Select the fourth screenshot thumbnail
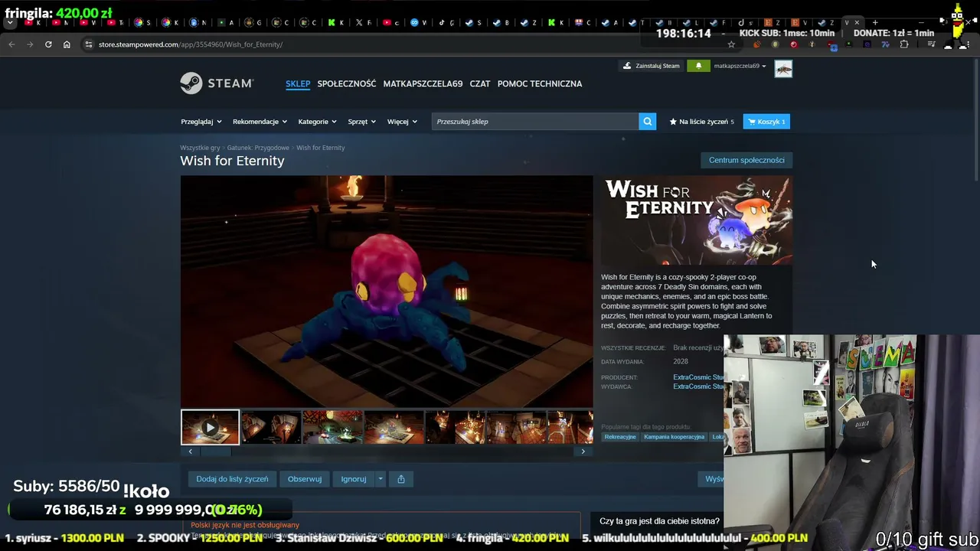 pyautogui.click(x=394, y=427)
